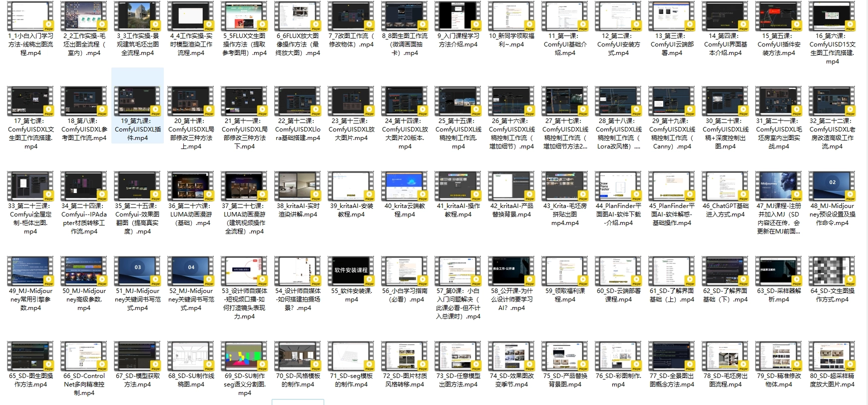Select the 11_第一课 ComfyUI基础介绍 video icon

pyautogui.click(x=565, y=16)
